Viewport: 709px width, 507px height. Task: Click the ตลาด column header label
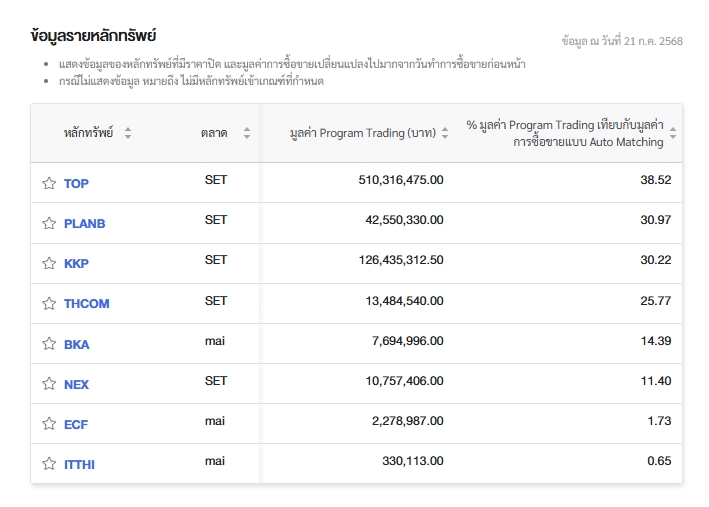[x=214, y=133]
